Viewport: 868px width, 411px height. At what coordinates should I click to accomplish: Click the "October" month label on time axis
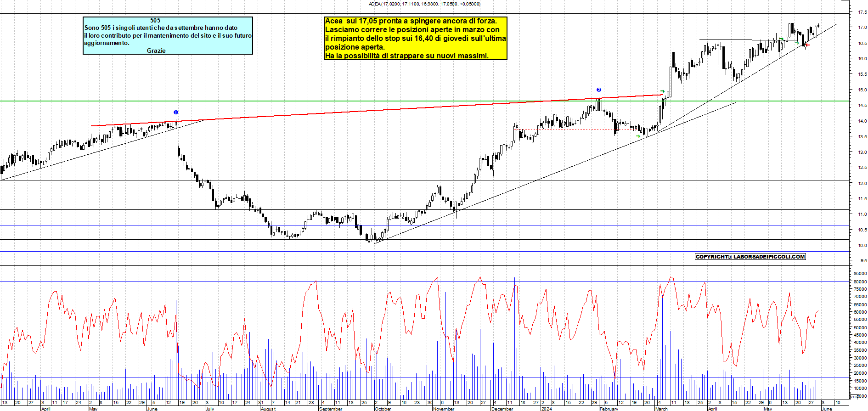pyautogui.click(x=383, y=409)
